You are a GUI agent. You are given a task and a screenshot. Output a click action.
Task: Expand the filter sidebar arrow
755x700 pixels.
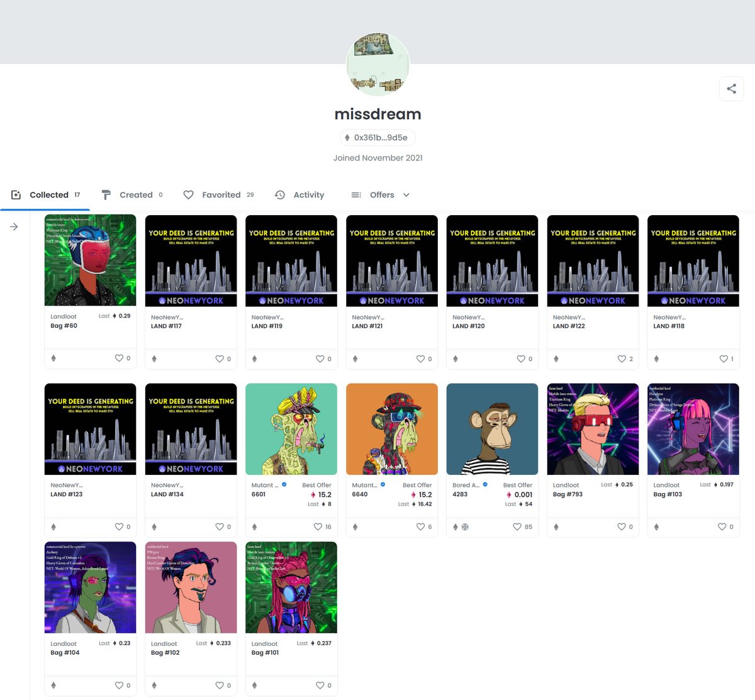click(14, 227)
